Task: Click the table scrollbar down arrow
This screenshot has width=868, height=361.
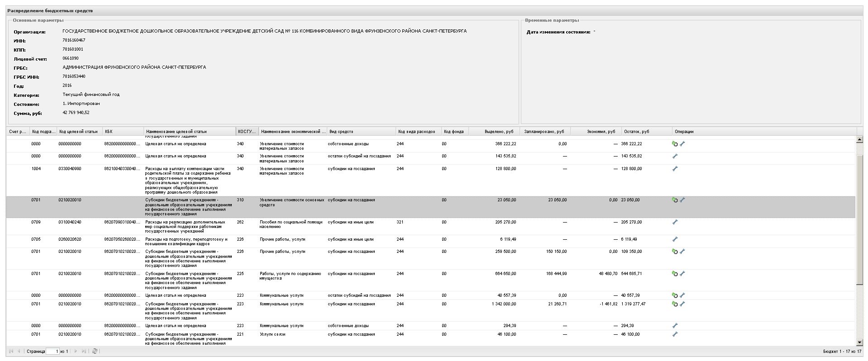Action: pyautogui.click(x=860, y=342)
